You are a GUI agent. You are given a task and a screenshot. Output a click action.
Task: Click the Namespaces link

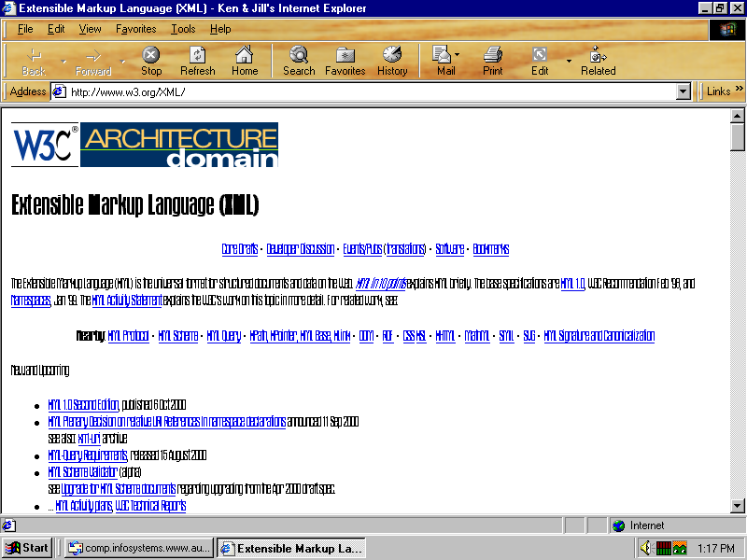31,301
